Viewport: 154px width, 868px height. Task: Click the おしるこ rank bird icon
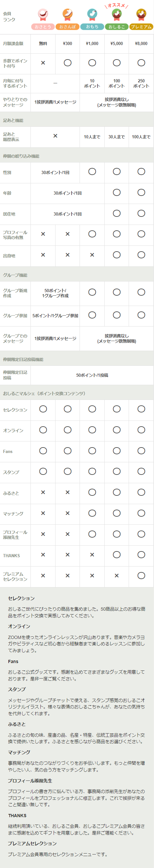tap(117, 14)
